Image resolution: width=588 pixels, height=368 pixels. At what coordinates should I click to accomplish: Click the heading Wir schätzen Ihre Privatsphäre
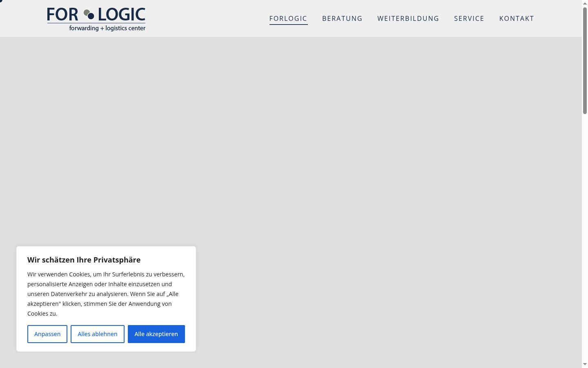[x=84, y=260]
